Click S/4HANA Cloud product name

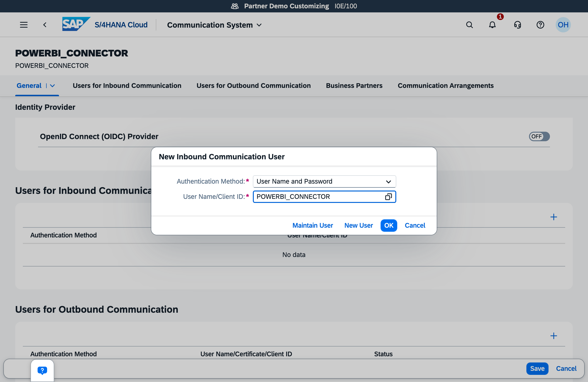[121, 25]
